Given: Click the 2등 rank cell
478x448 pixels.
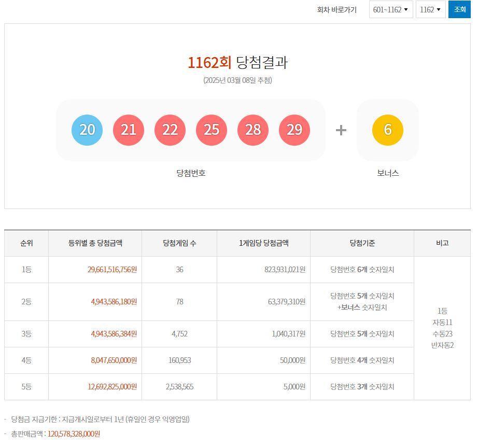Looking at the screenshot, I should 26,302.
